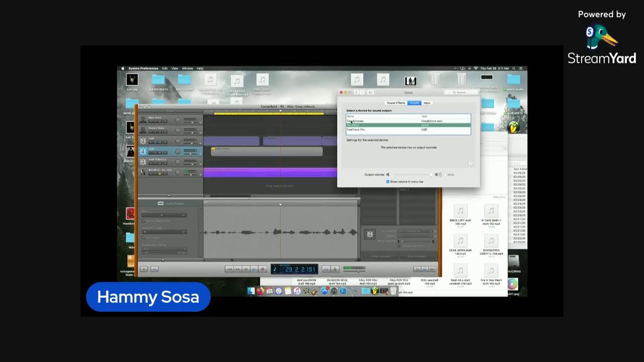Screen dimensions: 644x362
Task: Open the Apple menu
Action: coord(122,68)
